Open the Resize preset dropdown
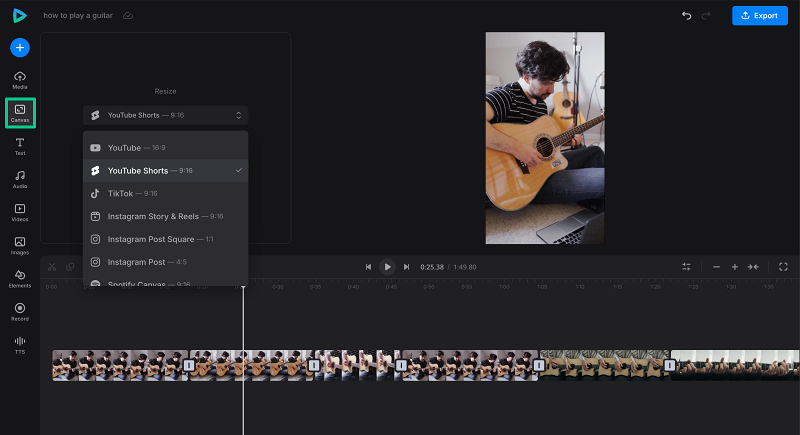 (x=165, y=115)
